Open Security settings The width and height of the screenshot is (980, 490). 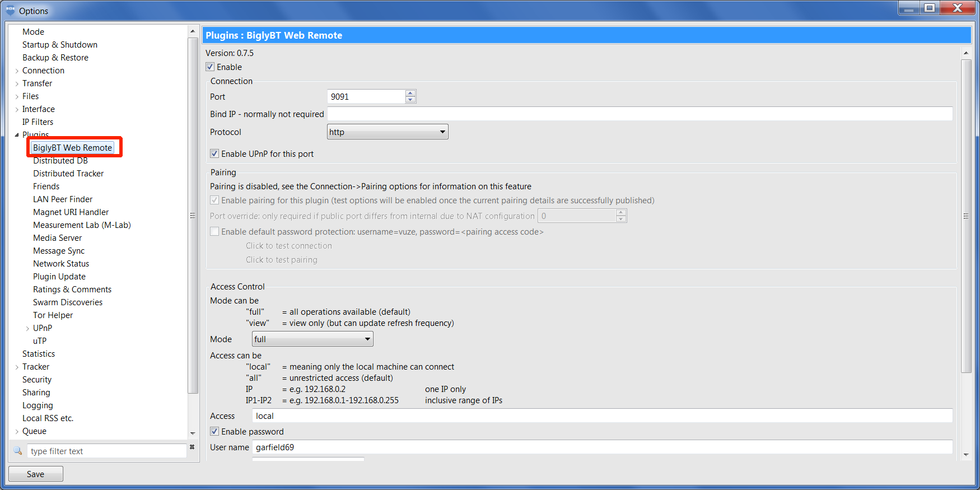pos(37,380)
